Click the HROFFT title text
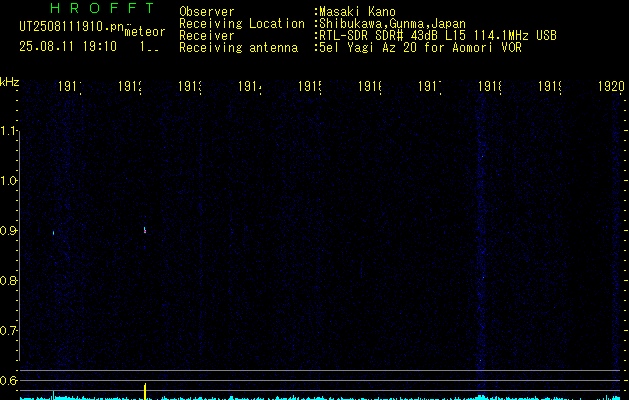This screenshot has height=400, width=629. point(103,8)
